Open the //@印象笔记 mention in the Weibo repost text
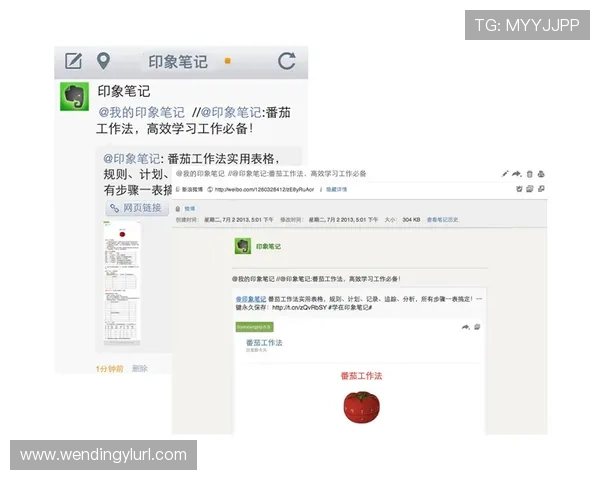Viewport: 600px width, 480px height. [227, 113]
